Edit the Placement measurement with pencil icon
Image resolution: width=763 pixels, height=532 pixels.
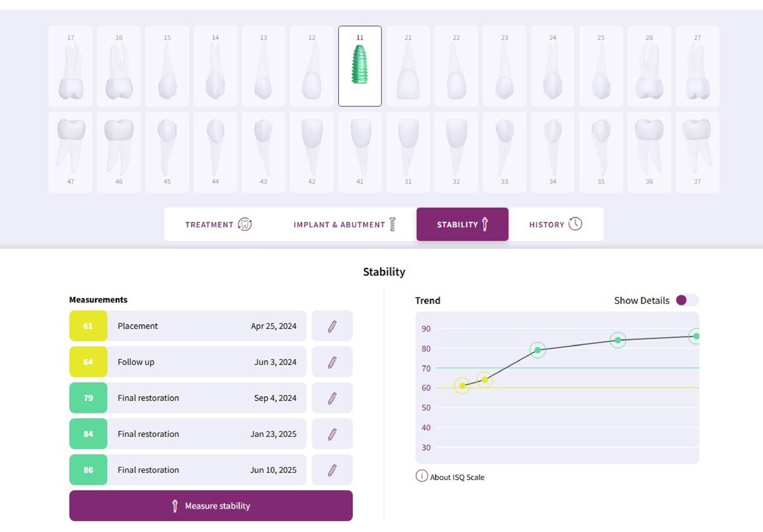[x=332, y=326]
